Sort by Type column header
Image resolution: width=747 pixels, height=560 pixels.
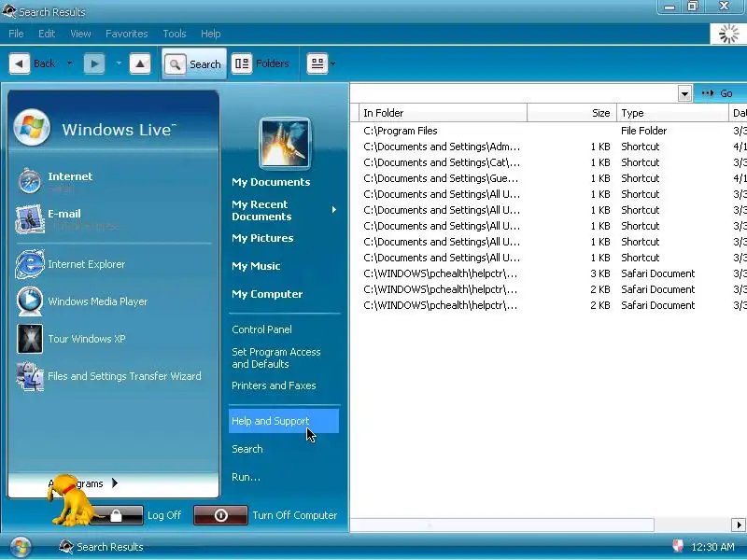point(672,113)
